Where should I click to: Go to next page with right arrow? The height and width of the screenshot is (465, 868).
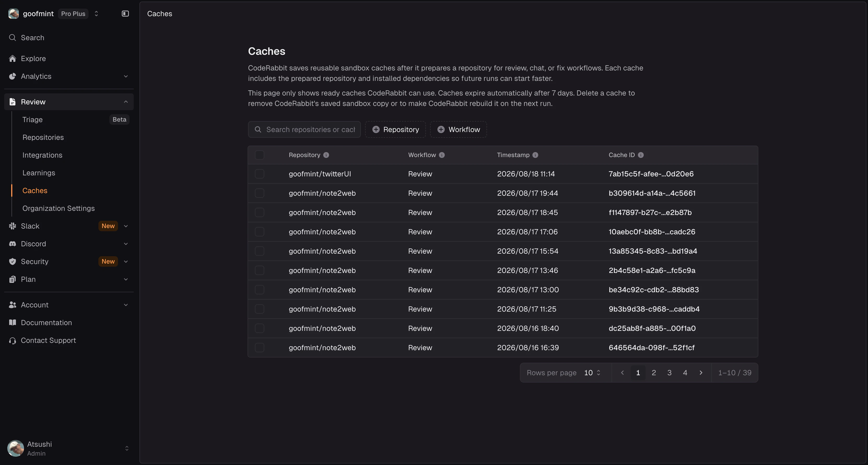click(701, 373)
